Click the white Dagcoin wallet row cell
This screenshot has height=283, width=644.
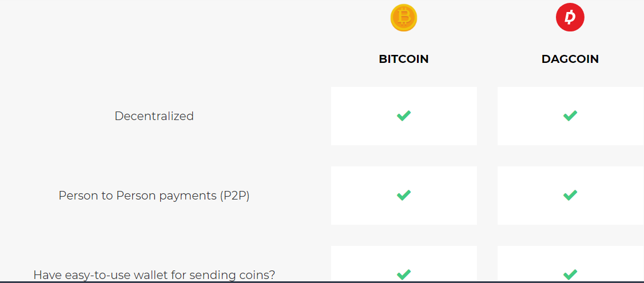(532, 260)
